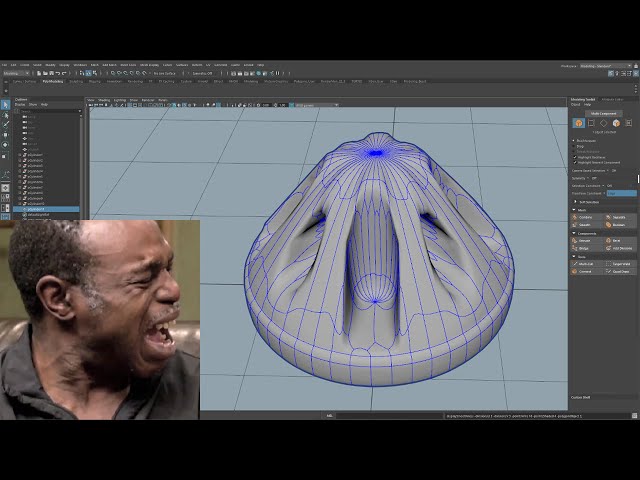Select object selection mode in Modeling Toolkit
This screenshot has width=640, height=480.
click(x=578, y=123)
